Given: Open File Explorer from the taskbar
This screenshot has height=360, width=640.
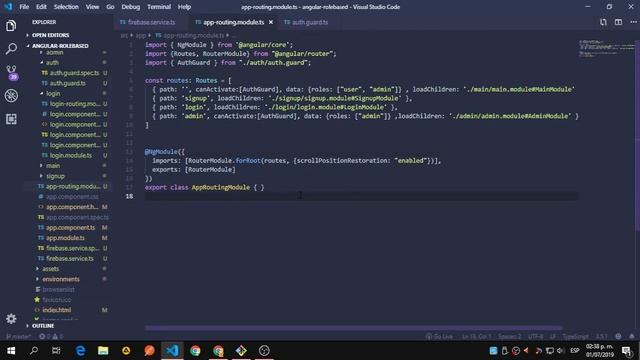Looking at the screenshot, I should (103, 351).
